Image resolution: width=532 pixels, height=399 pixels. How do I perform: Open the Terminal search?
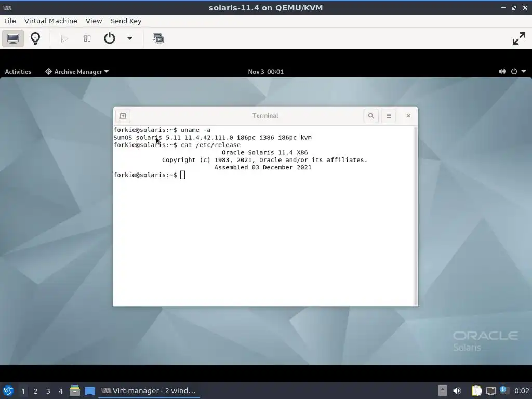click(x=371, y=116)
